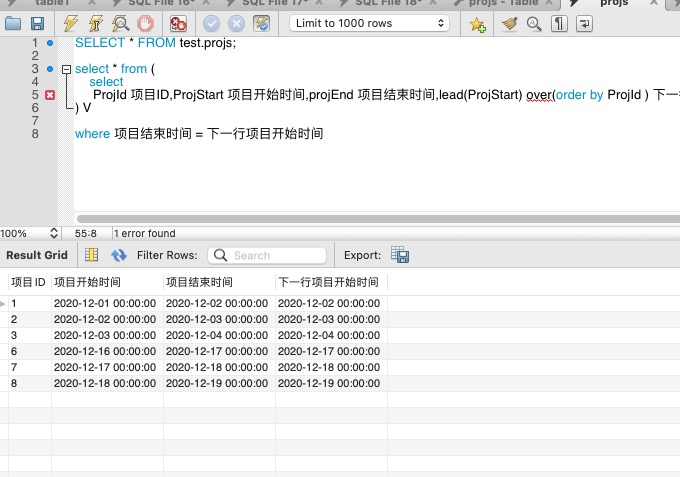Open a SQL script file folder icon
The image size is (680, 477).
coord(13,23)
